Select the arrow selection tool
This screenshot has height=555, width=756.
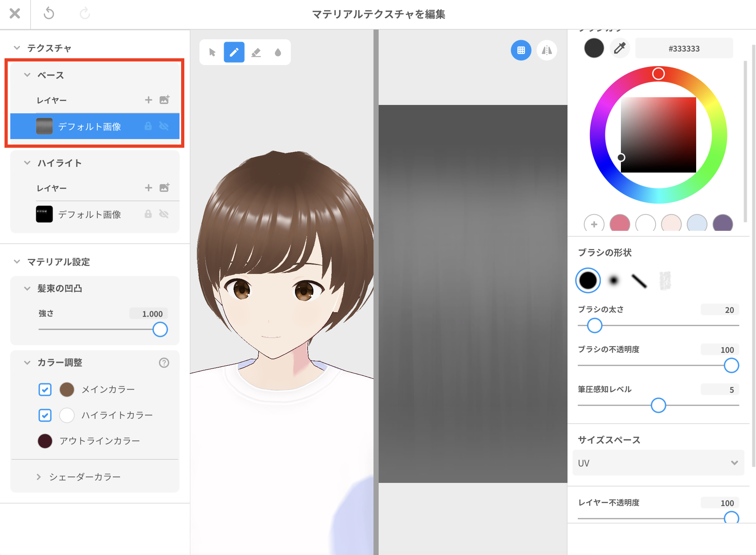(212, 52)
